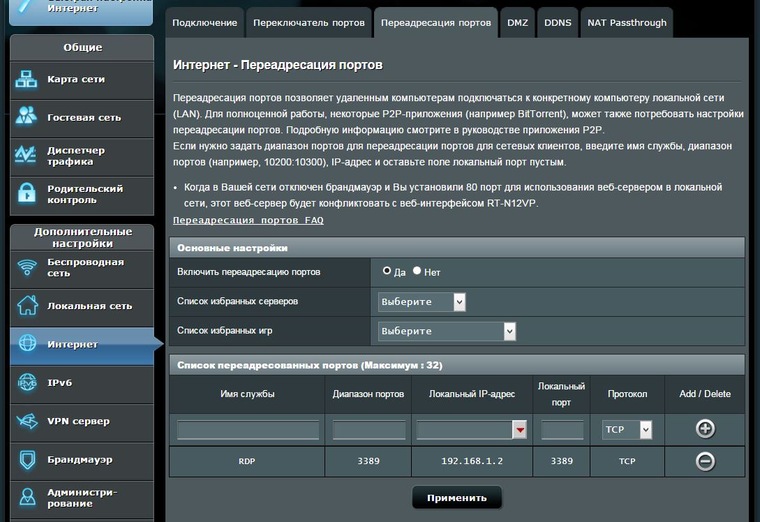The height and width of the screenshot is (522, 760).
Task: Open Диспетчер трафика menu item
Action: (x=82, y=156)
